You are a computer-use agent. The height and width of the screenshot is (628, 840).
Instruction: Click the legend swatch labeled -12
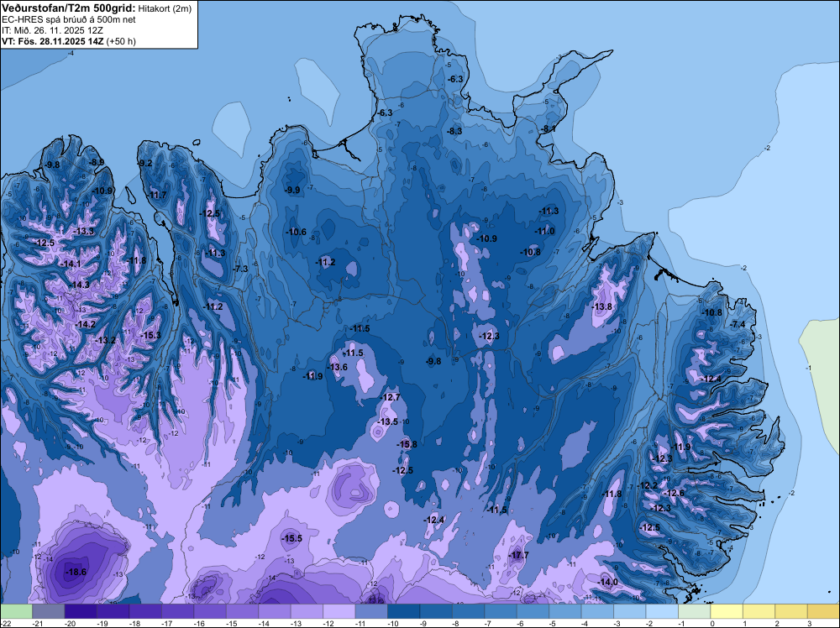[339, 611]
